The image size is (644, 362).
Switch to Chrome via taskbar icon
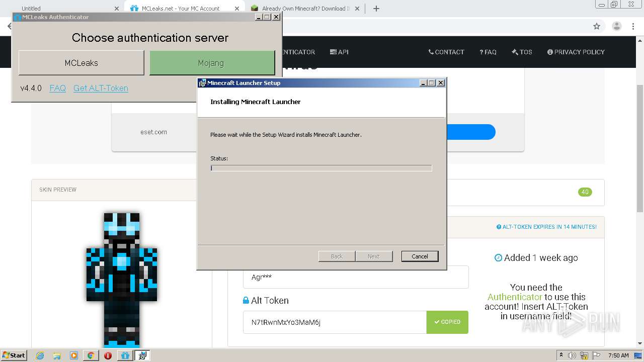coord(91,355)
